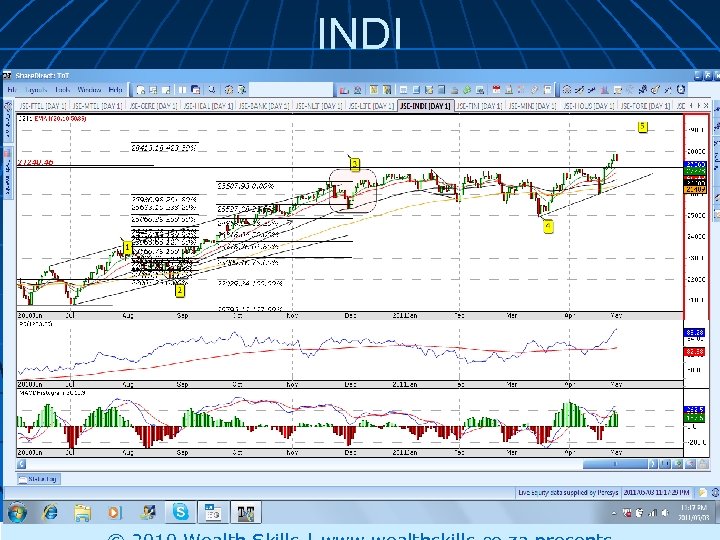
Task: Select the trend line drawing tool icon
Action: [579, 90]
